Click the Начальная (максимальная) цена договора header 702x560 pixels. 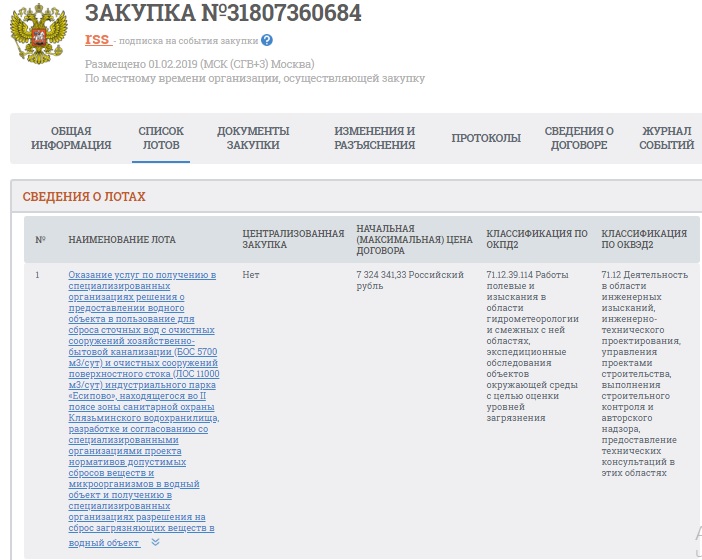tap(414, 239)
